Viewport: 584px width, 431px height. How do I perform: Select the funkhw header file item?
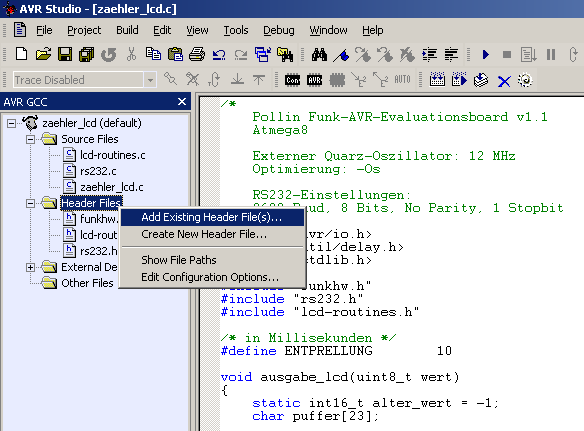click(x=98, y=219)
